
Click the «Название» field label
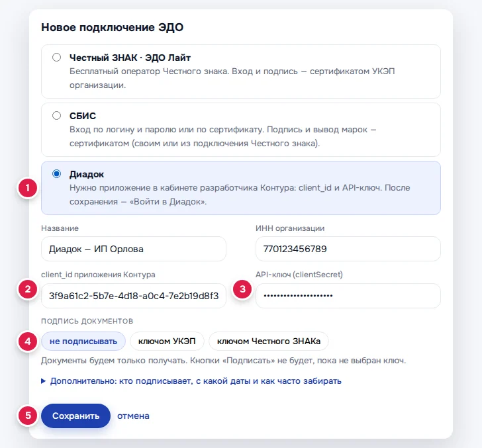tap(60, 228)
